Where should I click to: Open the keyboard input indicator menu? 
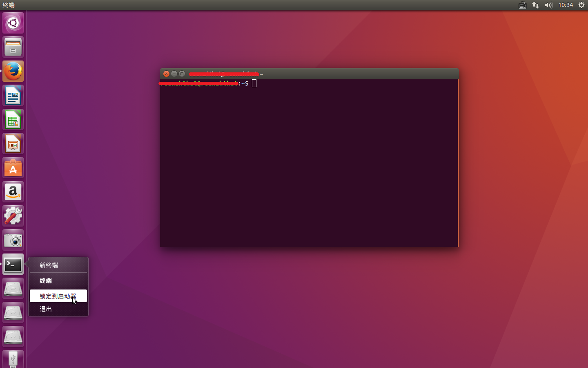pyautogui.click(x=522, y=5)
